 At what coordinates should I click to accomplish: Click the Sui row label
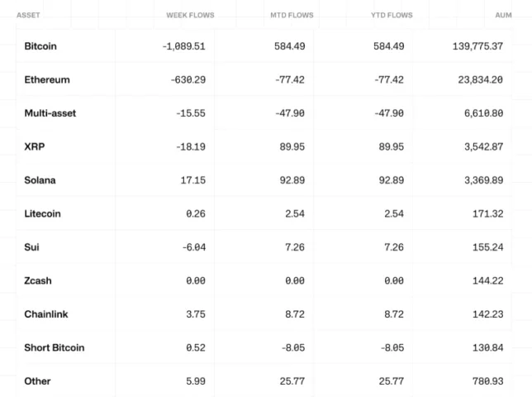point(32,247)
